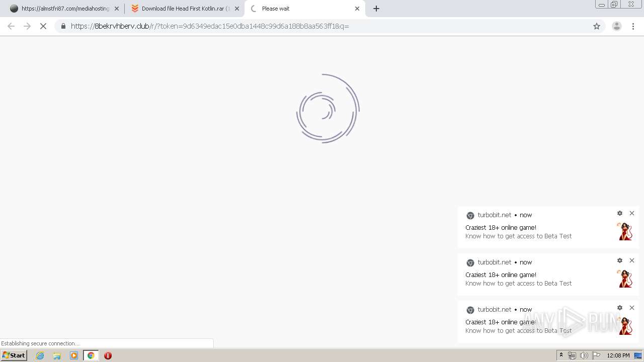Dismiss the third turbobit.net notification
This screenshot has height=362, width=644.
(632, 308)
